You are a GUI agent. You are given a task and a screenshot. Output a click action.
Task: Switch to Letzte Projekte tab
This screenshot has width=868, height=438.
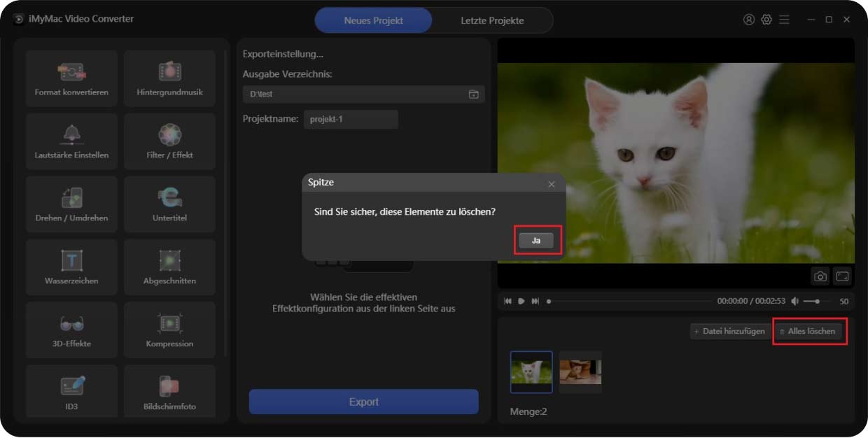click(492, 20)
